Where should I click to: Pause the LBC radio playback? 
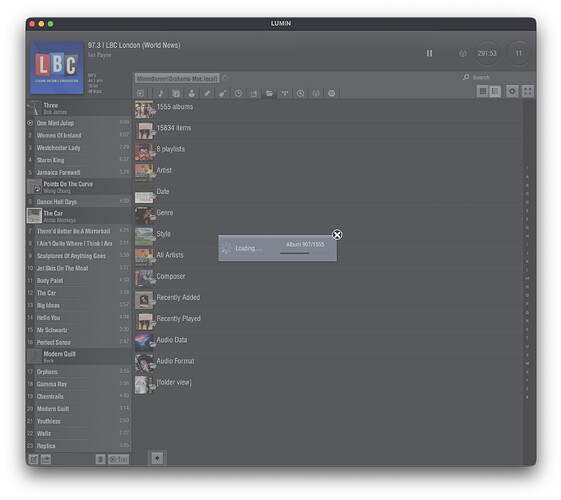click(x=429, y=53)
